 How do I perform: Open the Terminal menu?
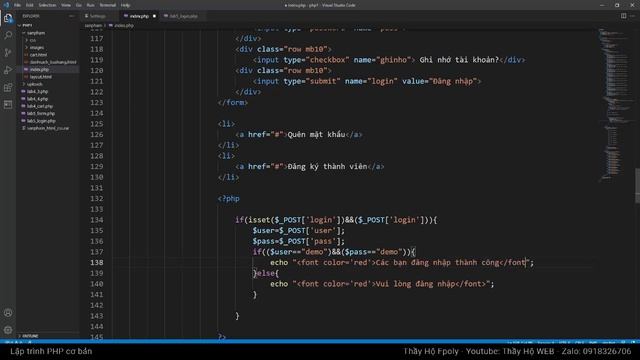(108, 5)
